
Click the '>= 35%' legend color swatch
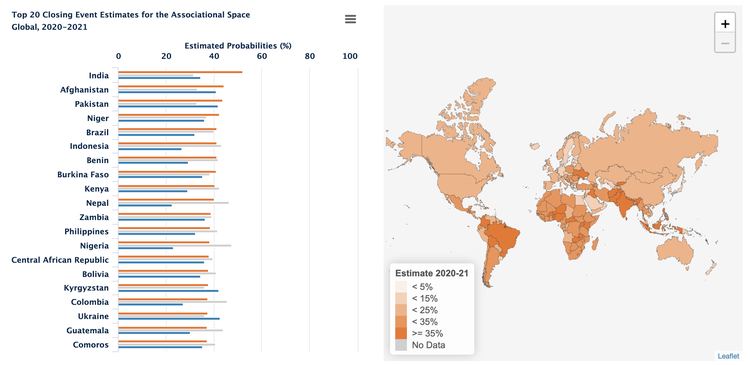click(401, 332)
